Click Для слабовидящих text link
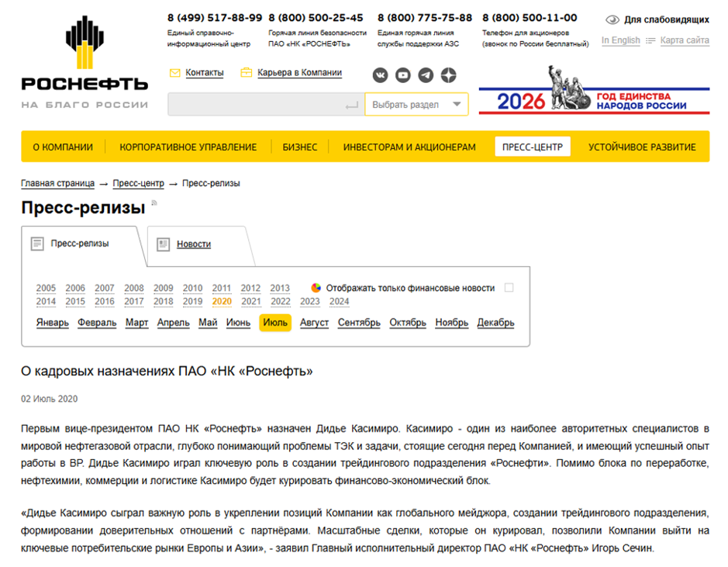Image resolution: width=728 pixels, height=567 pixels. tap(666, 19)
